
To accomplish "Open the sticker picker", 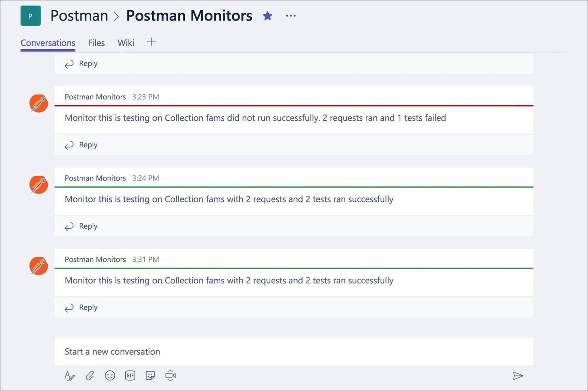I will point(150,376).
